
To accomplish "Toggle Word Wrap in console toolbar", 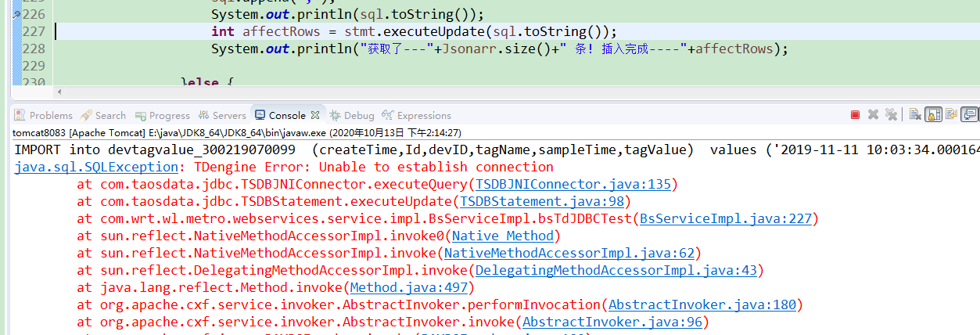I will 951,115.
